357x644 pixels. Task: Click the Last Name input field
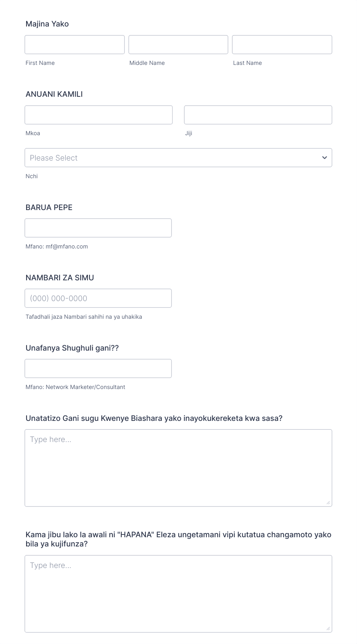pyautogui.click(x=282, y=45)
